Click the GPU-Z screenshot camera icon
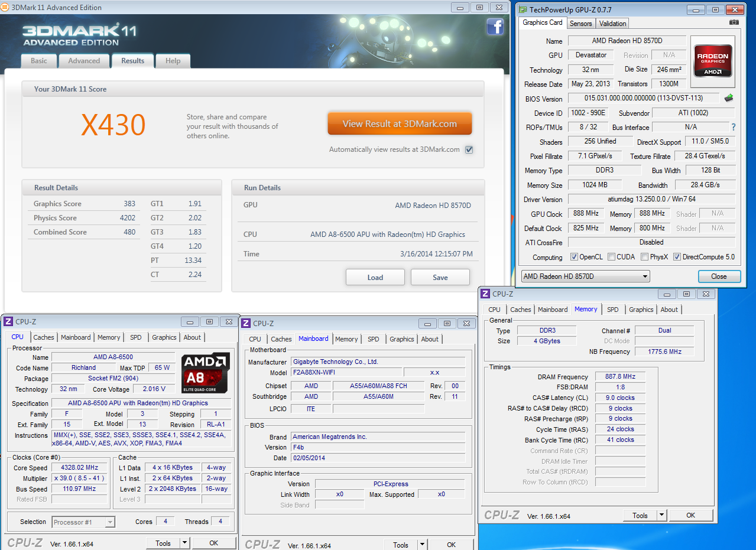 734,22
